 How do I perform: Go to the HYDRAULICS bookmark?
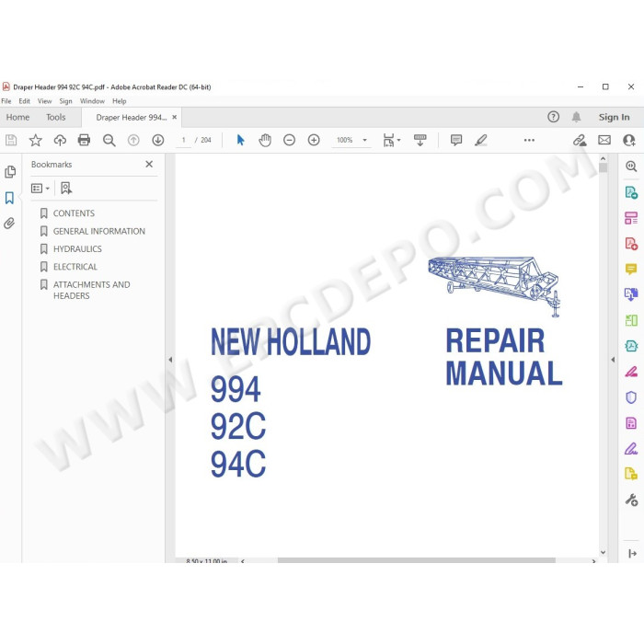pos(77,249)
